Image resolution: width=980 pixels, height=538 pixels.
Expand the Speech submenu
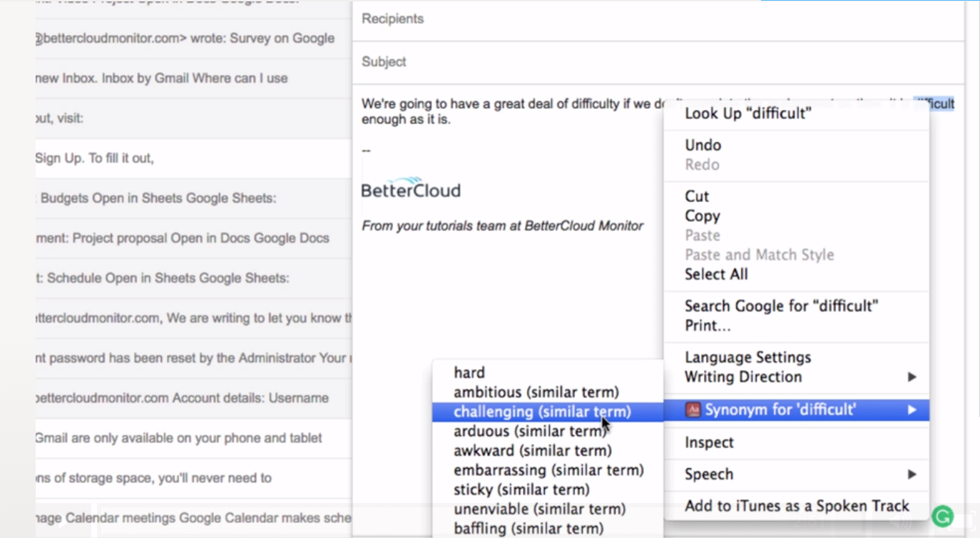(x=796, y=474)
